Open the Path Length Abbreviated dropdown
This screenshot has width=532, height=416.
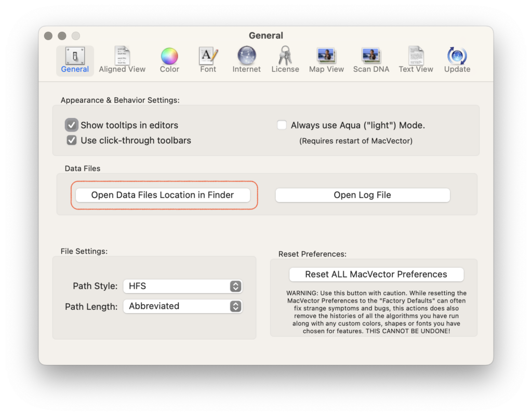(x=182, y=306)
